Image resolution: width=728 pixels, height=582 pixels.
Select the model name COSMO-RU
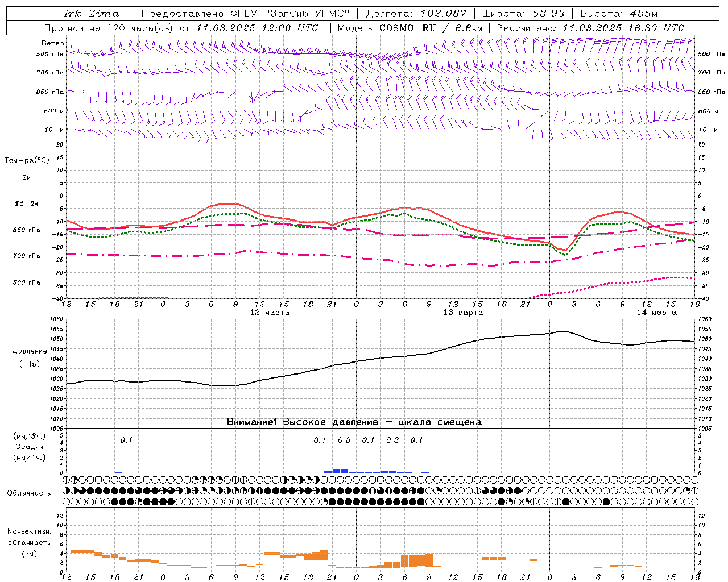[x=408, y=27]
